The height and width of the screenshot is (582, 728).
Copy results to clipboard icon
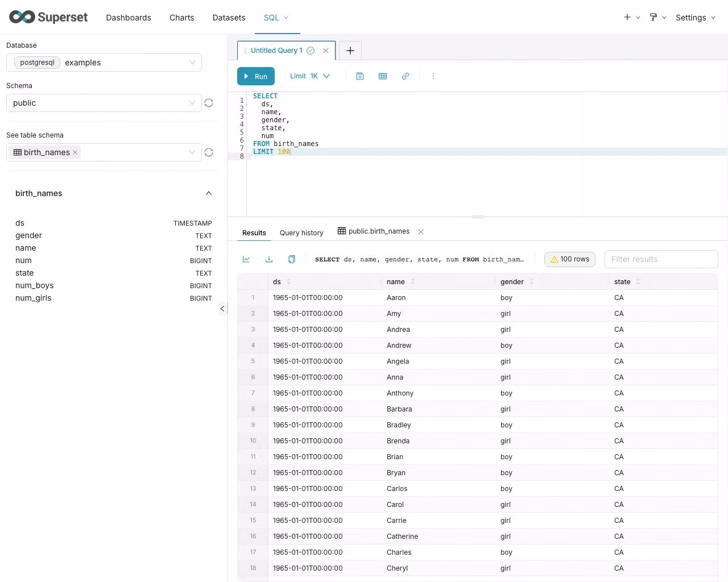click(292, 259)
